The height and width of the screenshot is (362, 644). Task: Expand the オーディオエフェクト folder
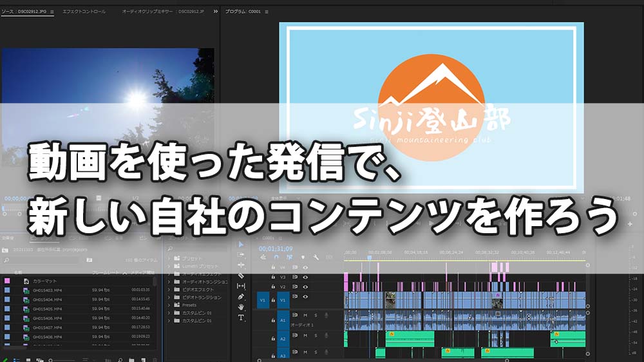[x=169, y=274]
